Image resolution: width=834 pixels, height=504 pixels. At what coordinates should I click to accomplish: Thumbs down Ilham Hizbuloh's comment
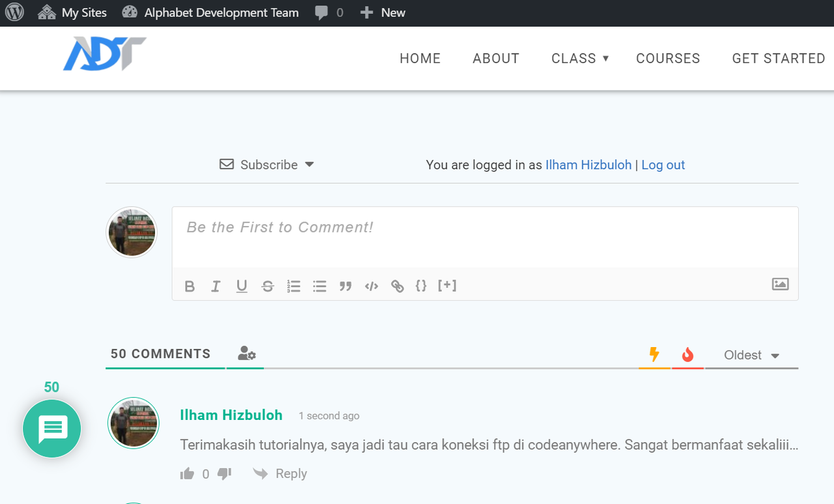[224, 473]
